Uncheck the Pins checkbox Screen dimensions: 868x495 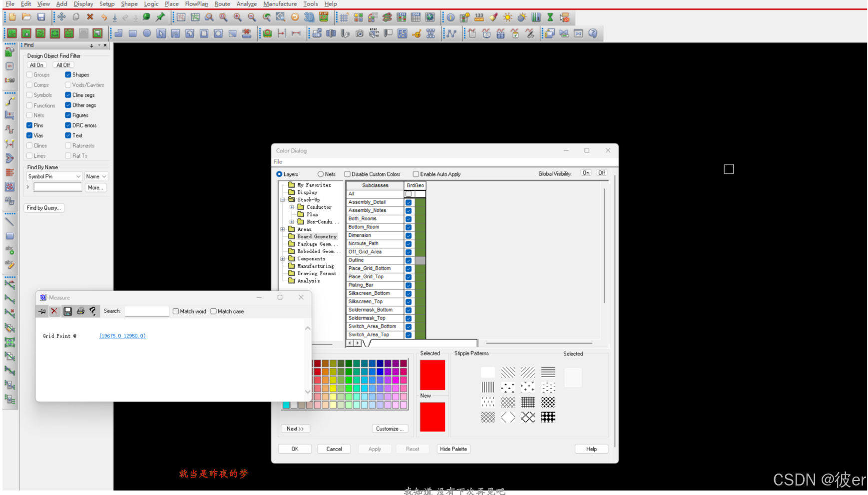click(29, 125)
